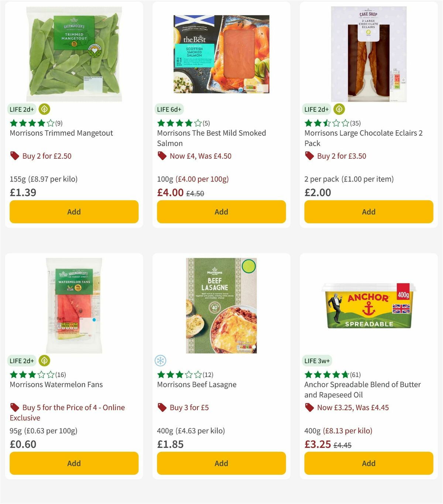Click the organic leaf icon on Watermelon Fans
This screenshot has height=504, width=443.
pos(44,360)
